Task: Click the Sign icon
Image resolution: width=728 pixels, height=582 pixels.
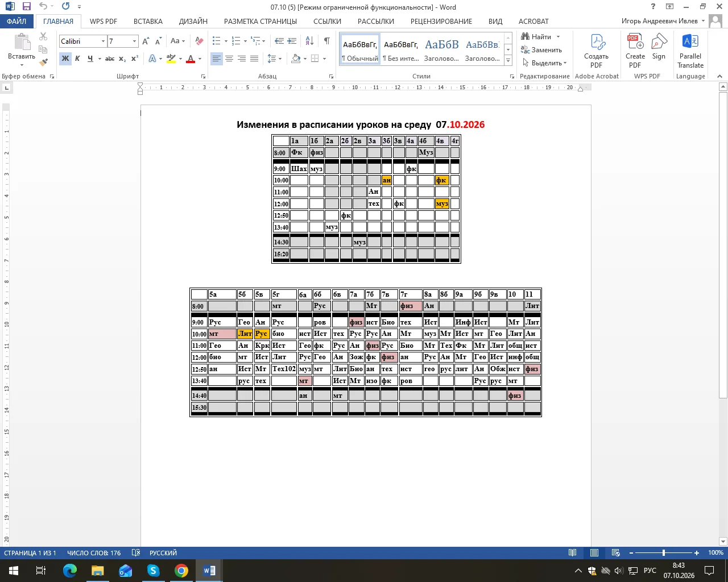Action: pos(659,47)
